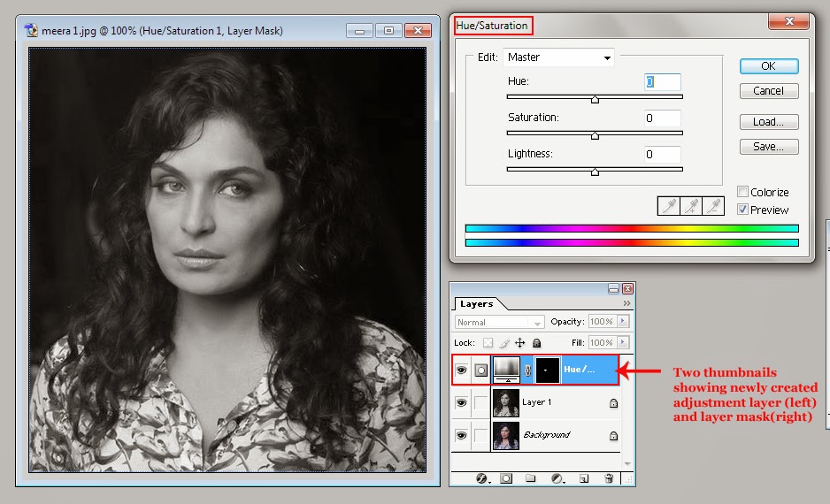Select the Hue/Saturation adjustment thumbnail
830x504 pixels.
click(506, 370)
